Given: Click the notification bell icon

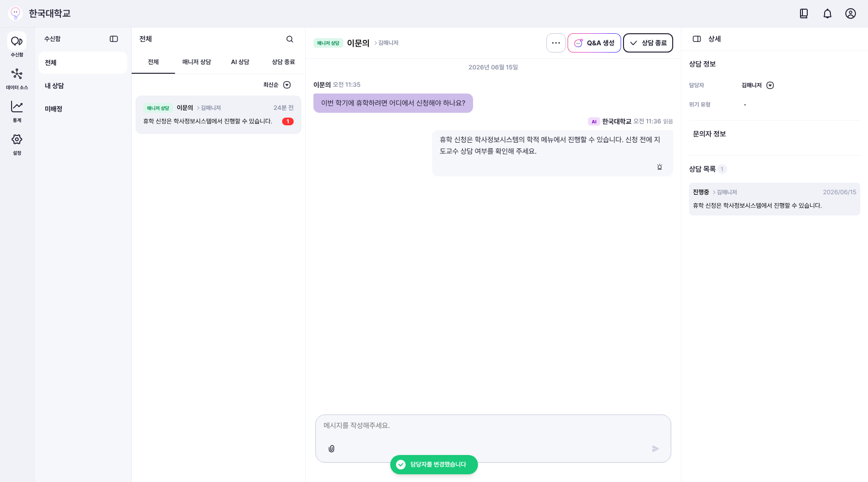Looking at the screenshot, I should 827,13.
